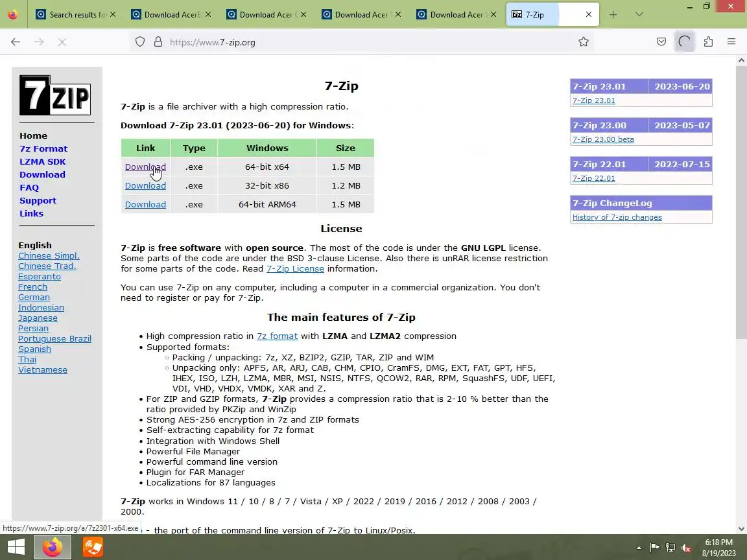The height and width of the screenshot is (560, 747).
Task: Click the network tray icon
Action: pyautogui.click(x=670, y=548)
